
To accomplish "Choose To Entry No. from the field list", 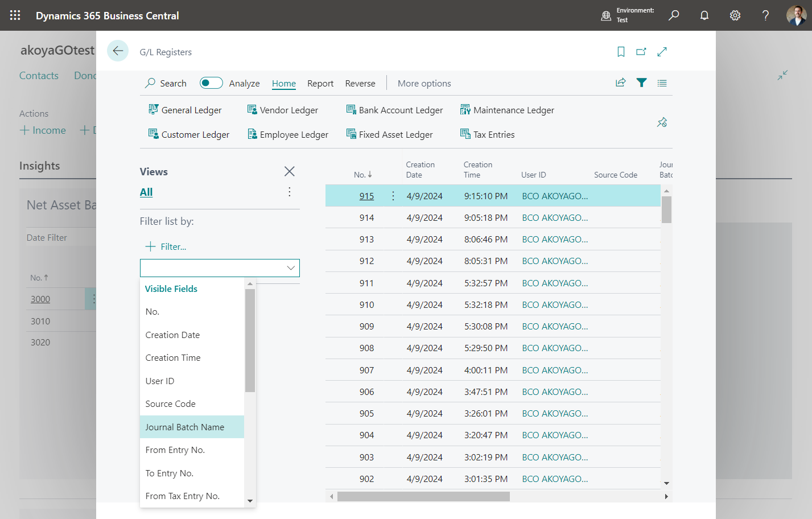I will point(192,473).
